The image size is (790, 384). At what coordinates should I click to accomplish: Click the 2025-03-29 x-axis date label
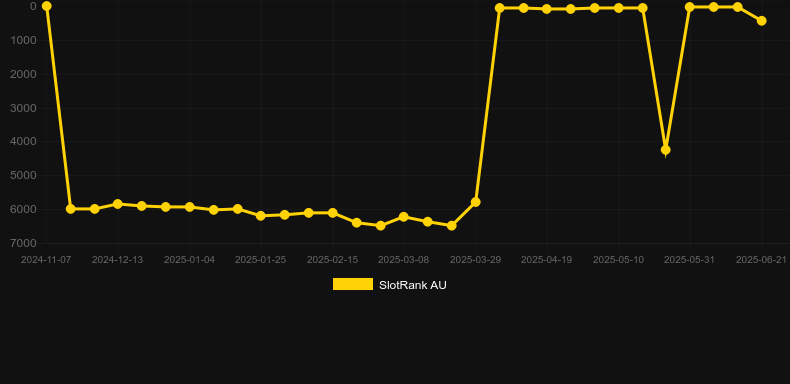coord(475,260)
